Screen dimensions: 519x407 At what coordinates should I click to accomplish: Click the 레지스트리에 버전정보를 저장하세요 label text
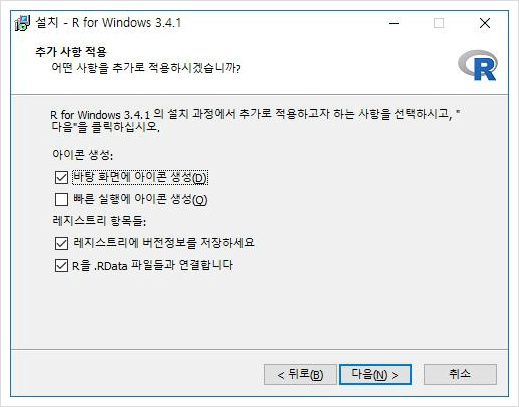[164, 243]
